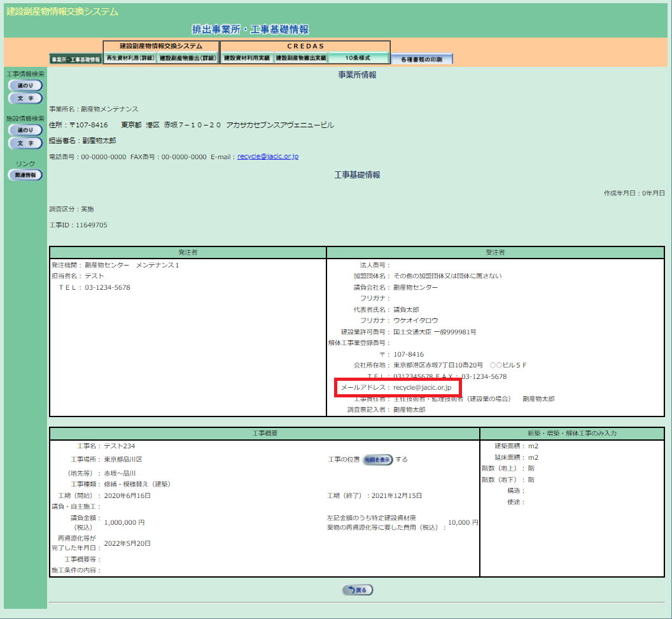Click the 工事概要 table header
The height and width of the screenshot is (619, 672).
point(265,433)
